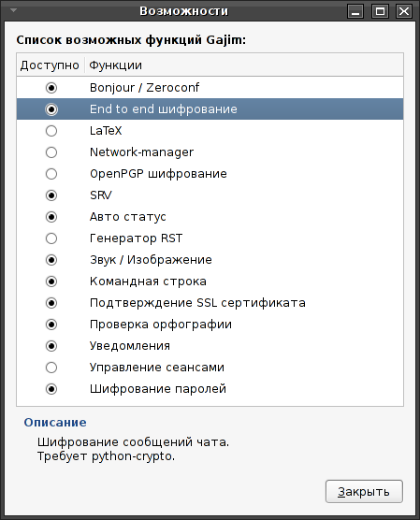Open the window menu arrow in title bar
This screenshot has width=420, height=520.
(x=14, y=10)
